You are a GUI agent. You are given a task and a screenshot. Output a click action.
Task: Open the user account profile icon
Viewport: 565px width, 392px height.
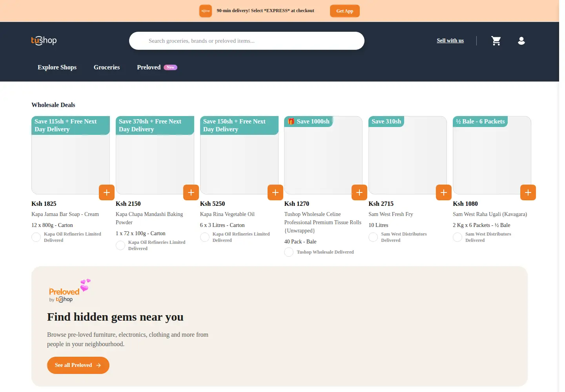pyautogui.click(x=521, y=41)
